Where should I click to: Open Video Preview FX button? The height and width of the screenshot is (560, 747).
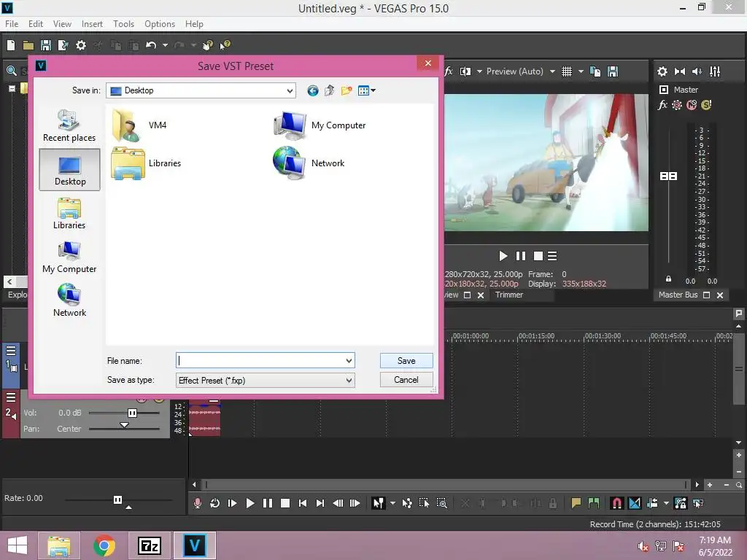point(449,71)
